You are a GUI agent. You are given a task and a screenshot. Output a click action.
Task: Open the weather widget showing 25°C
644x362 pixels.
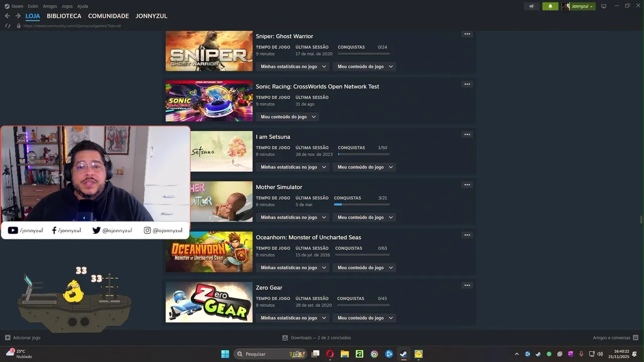click(20, 354)
